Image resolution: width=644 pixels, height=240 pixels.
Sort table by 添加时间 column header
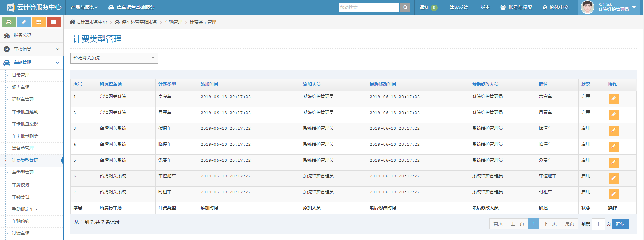click(209, 84)
